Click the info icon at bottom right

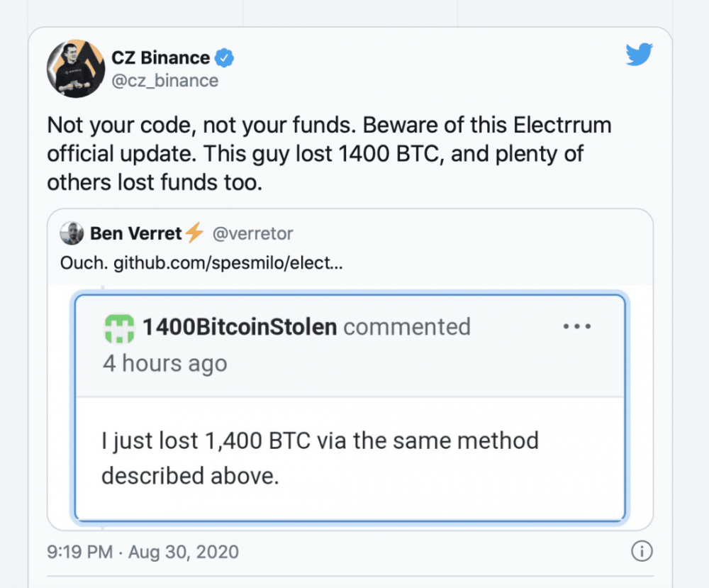point(641,552)
